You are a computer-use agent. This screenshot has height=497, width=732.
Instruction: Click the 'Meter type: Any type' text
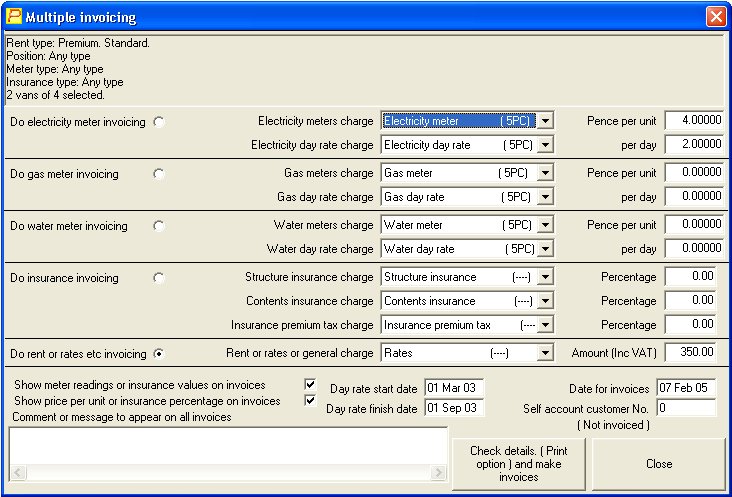pyautogui.click(x=55, y=70)
